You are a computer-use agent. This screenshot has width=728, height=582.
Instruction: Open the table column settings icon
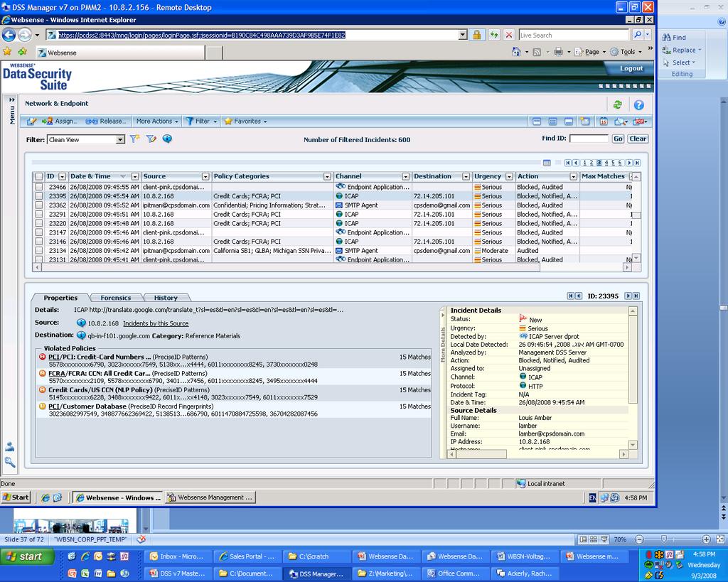547,163
